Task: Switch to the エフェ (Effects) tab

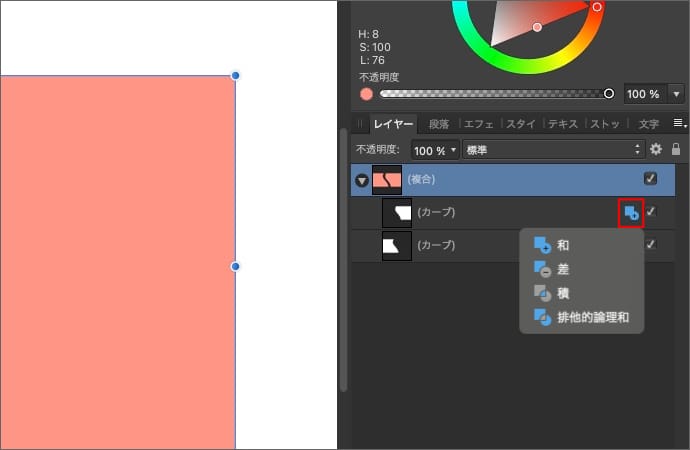Action: tap(480, 124)
